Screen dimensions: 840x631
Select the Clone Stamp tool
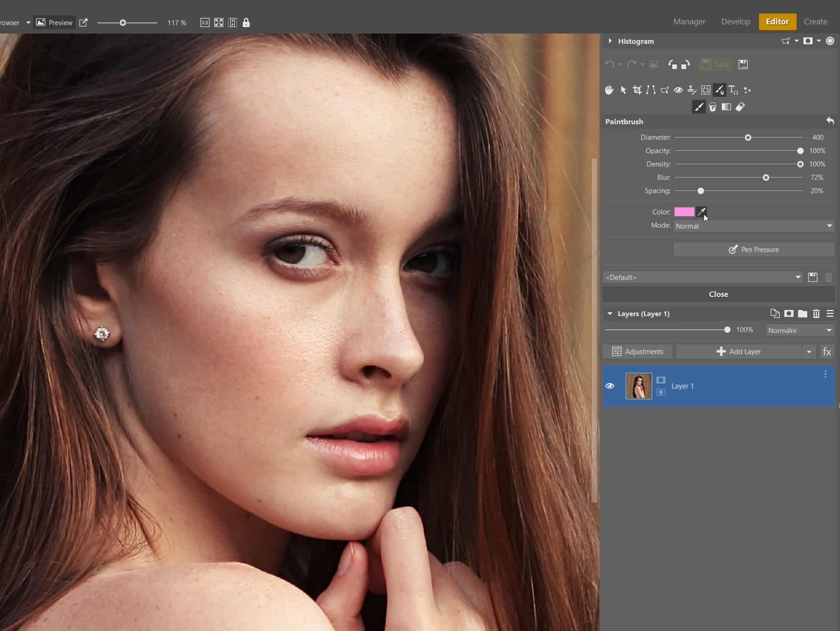tap(692, 90)
